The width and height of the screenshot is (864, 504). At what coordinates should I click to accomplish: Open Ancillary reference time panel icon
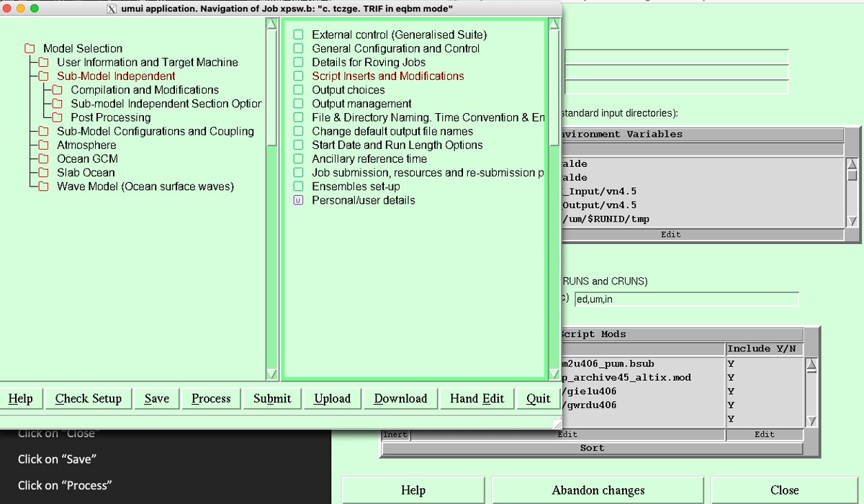[x=298, y=158]
